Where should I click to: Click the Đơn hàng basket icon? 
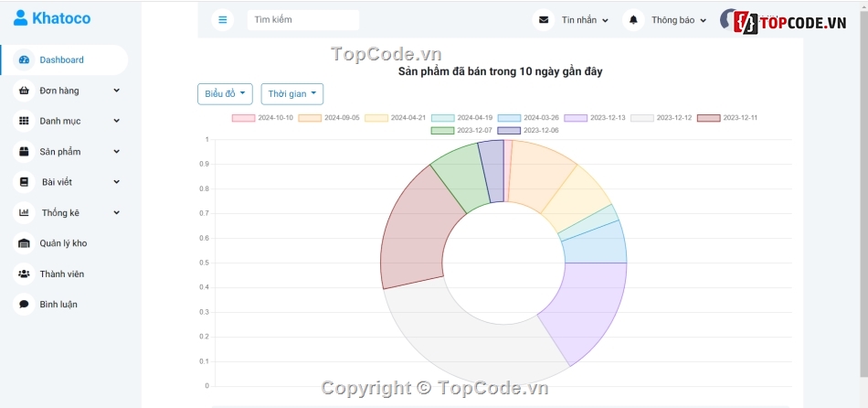click(x=24, y=91)
